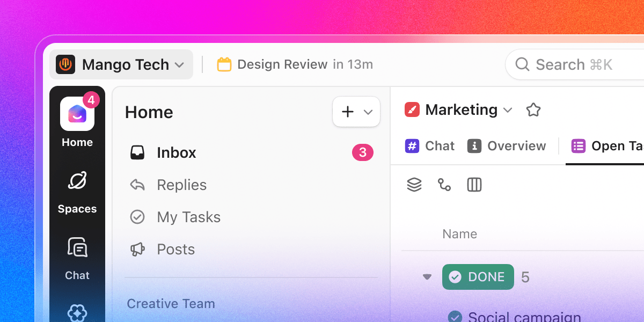This screenshot has width=644, height=322.
Task: Click the columns layout icon
Action: [x=474, y=185]
